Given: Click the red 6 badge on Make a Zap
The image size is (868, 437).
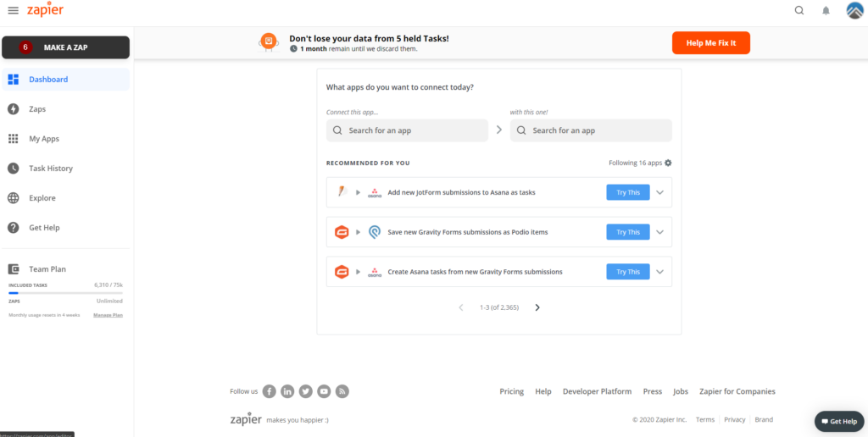Looking at the screenshot, I should (x=25, y=47).
